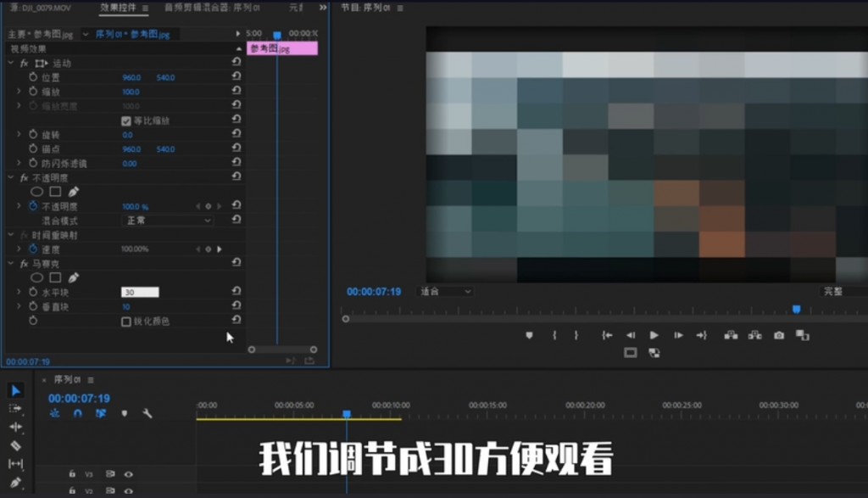Expand the 缩放 property options
This screenshot has width=868, height=498.
coord(19,92)
